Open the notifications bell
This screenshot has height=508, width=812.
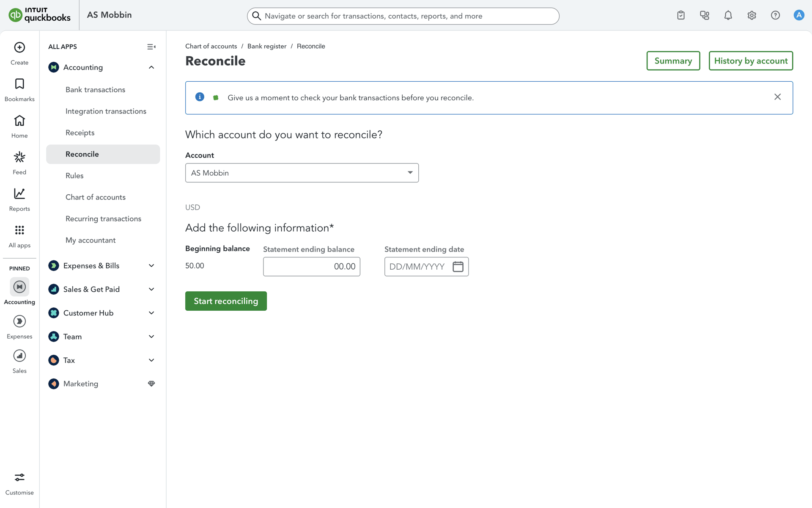(x=728, y=15)
